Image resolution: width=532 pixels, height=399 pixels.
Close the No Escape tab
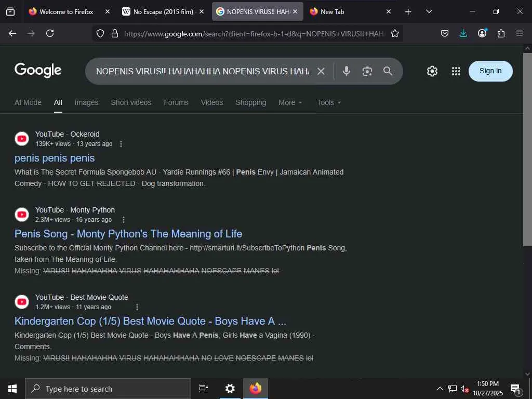(x=202, y=11)
